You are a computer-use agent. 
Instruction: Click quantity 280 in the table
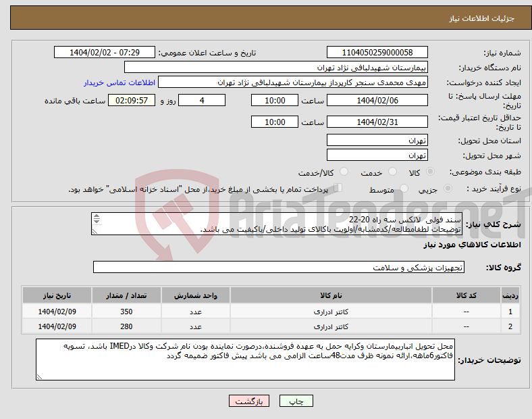[126, 326]
